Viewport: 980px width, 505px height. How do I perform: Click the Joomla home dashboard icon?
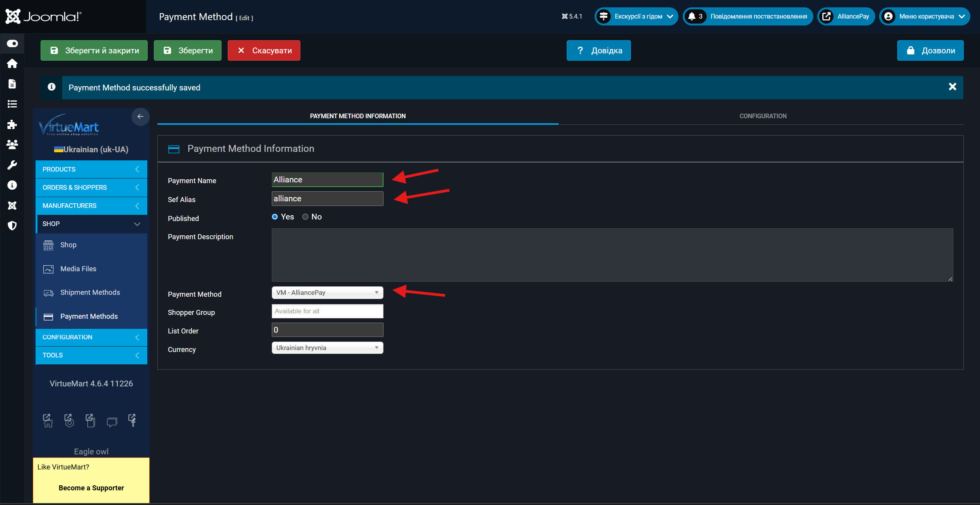(x=12, y=63)
